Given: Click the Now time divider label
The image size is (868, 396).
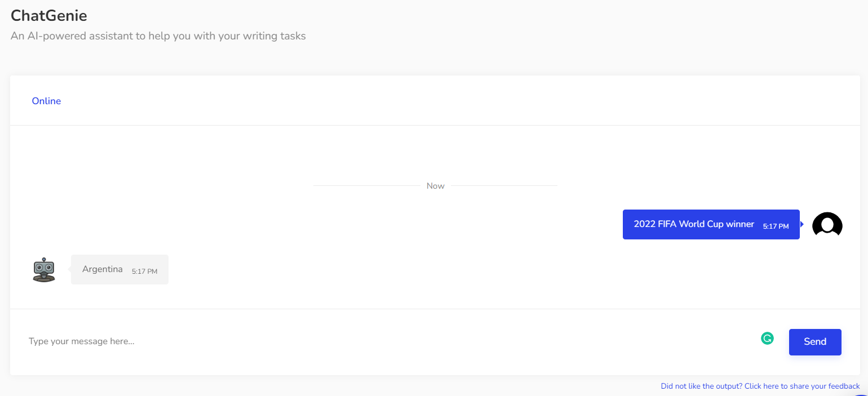Looking at the screenshot, I should tap(436, 186).
